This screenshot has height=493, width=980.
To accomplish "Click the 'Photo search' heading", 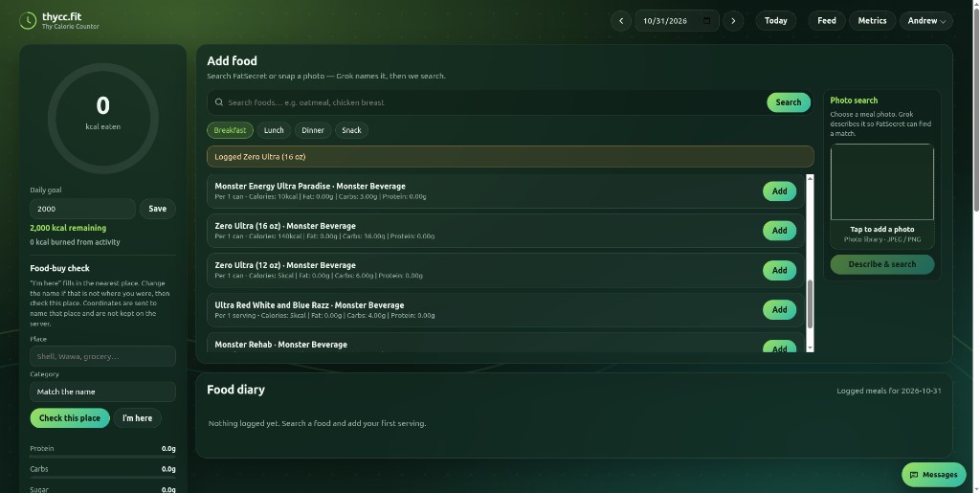I will 854,101.
